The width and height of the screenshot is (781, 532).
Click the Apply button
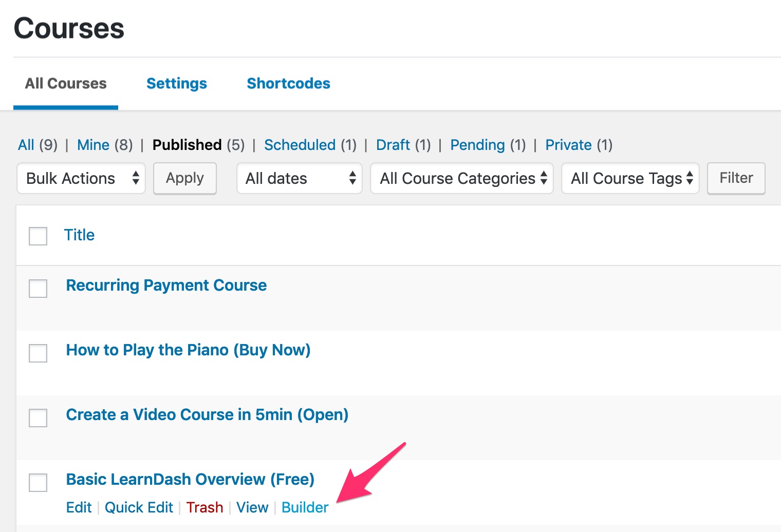tap(184, 178)
